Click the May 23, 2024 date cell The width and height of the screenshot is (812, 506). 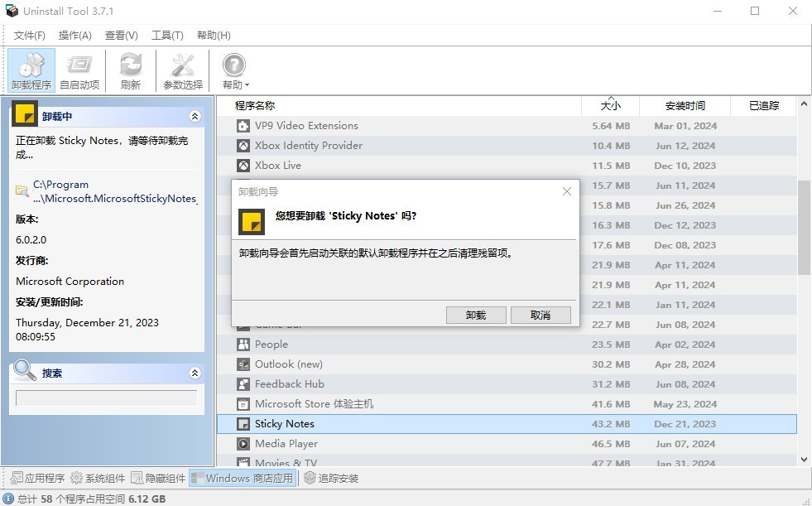[685, 404]
